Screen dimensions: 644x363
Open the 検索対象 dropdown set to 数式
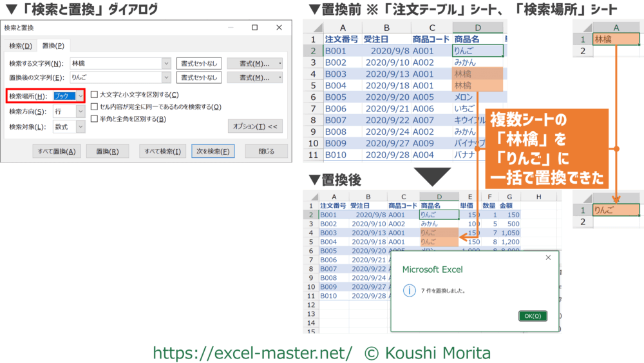tap(80, 127)
